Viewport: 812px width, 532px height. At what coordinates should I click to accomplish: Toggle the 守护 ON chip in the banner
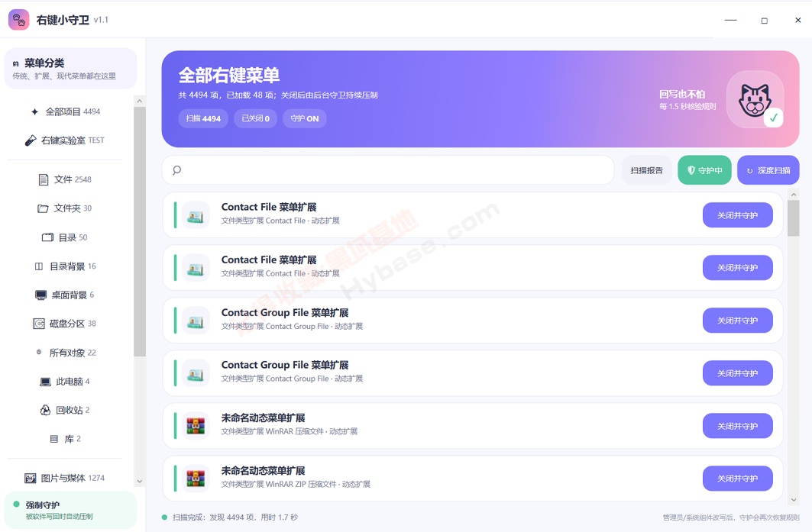click(305, 118)
